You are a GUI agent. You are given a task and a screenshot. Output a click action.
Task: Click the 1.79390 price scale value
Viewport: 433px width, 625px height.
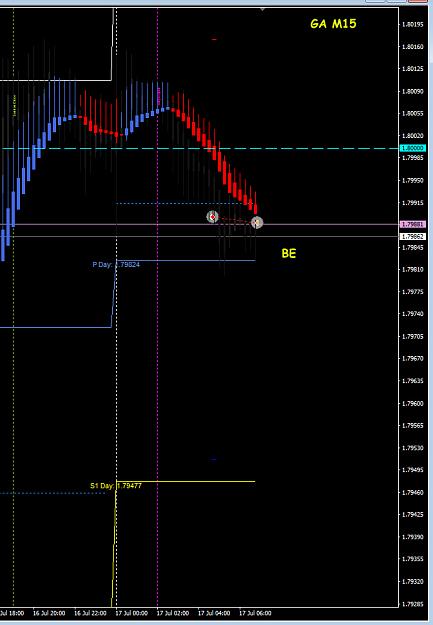click(x=413, y=537)
